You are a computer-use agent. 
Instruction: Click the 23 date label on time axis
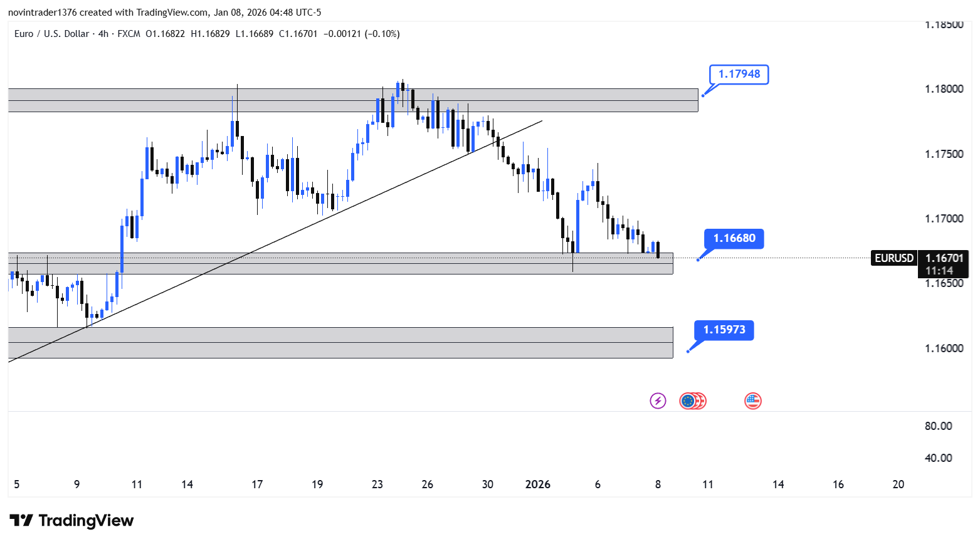click(x=377, y=484)
